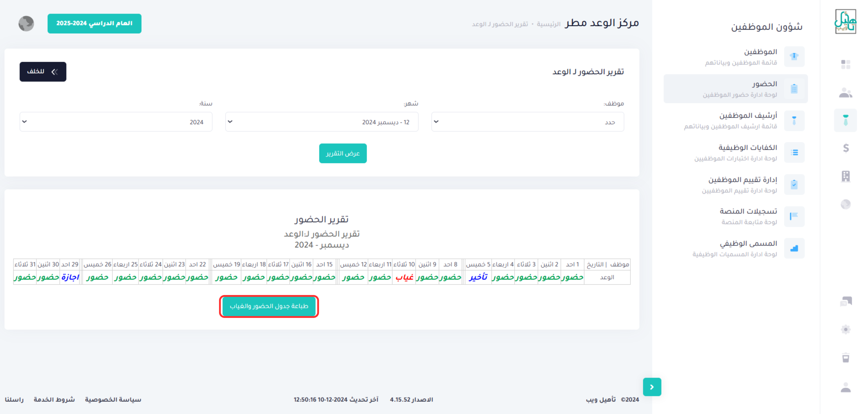
Task: Expand the موظف employee dropdown
Action: (527, 122)
